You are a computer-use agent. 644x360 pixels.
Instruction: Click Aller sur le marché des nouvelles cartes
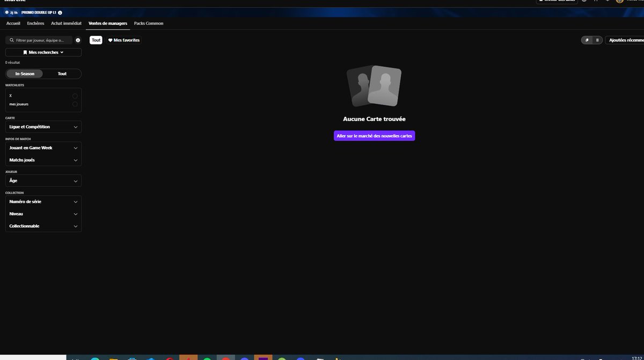(374, 136)
